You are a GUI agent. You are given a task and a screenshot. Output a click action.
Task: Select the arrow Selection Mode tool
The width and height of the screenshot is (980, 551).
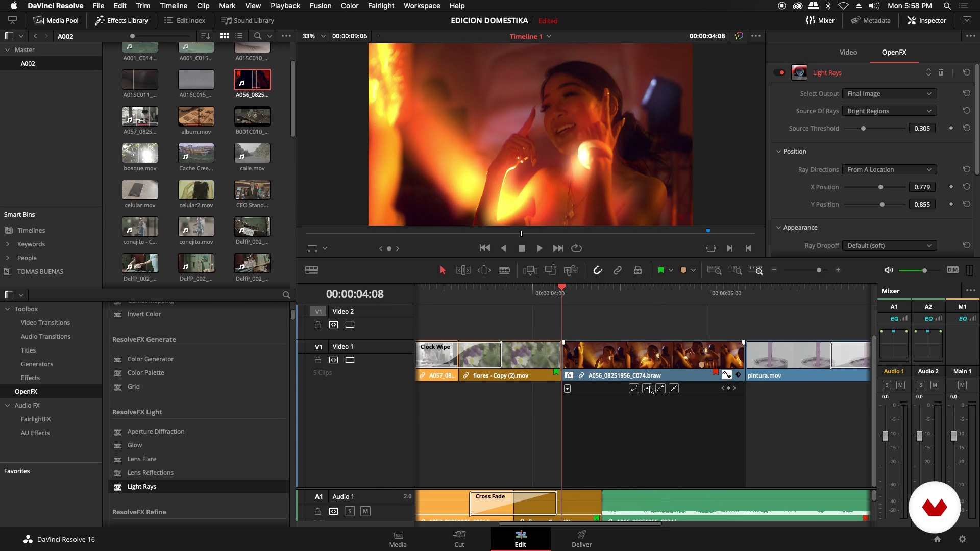coord(443,270)
